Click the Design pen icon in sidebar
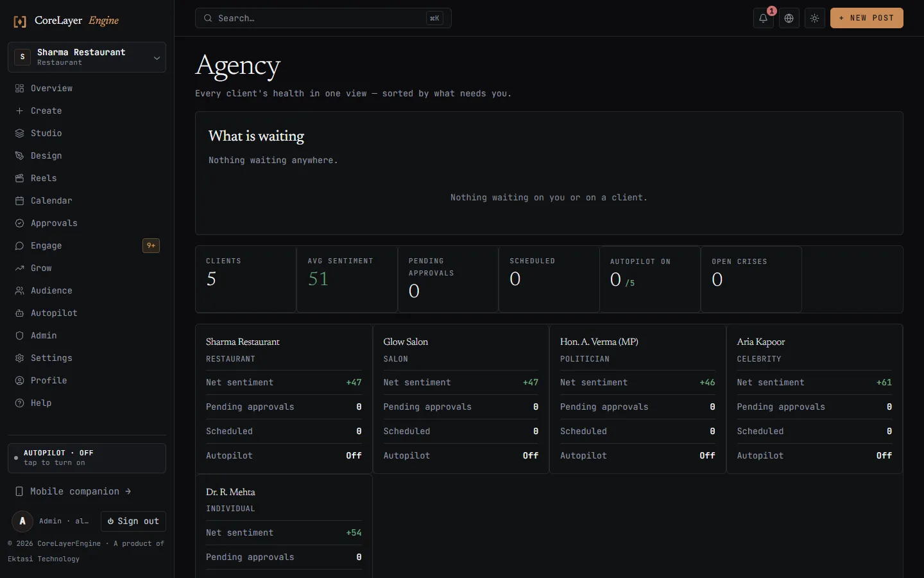The image size is (924, 578). 19,155
